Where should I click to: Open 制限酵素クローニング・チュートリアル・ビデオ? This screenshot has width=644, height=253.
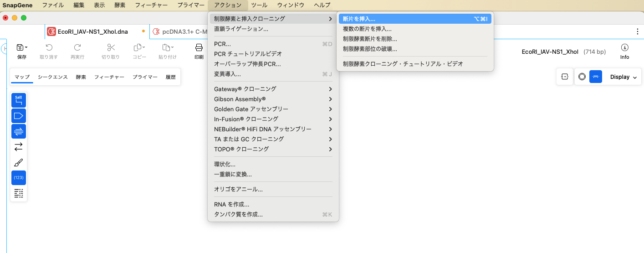(415, 64)
